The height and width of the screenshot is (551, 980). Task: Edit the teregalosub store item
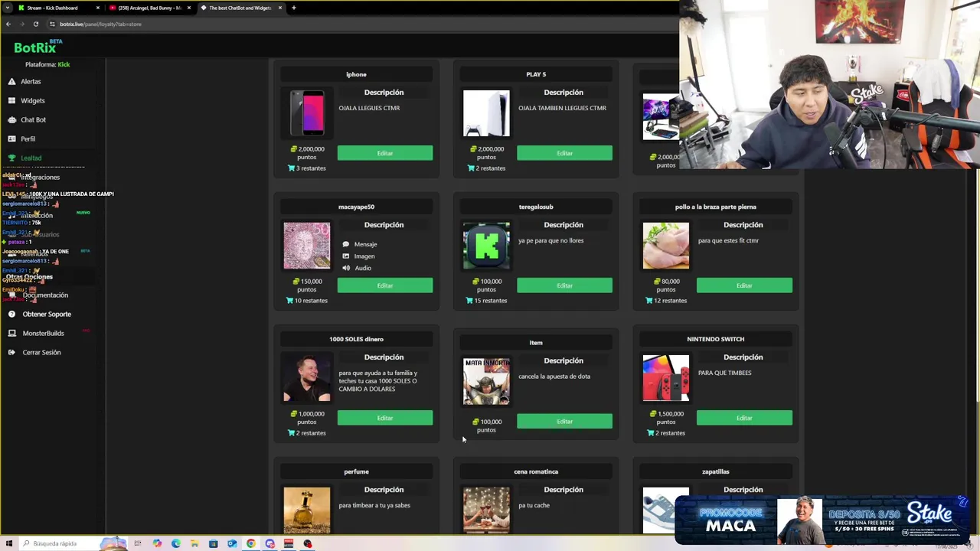564,285
